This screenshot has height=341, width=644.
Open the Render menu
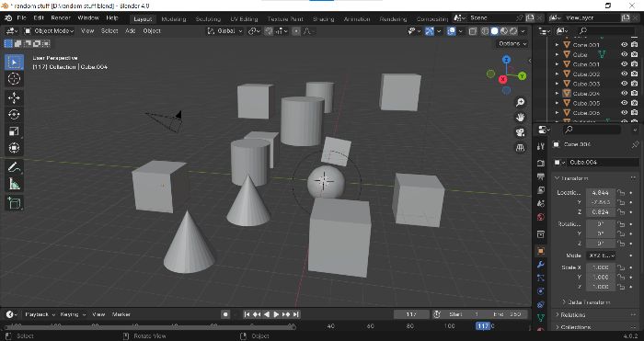point(61,18)
